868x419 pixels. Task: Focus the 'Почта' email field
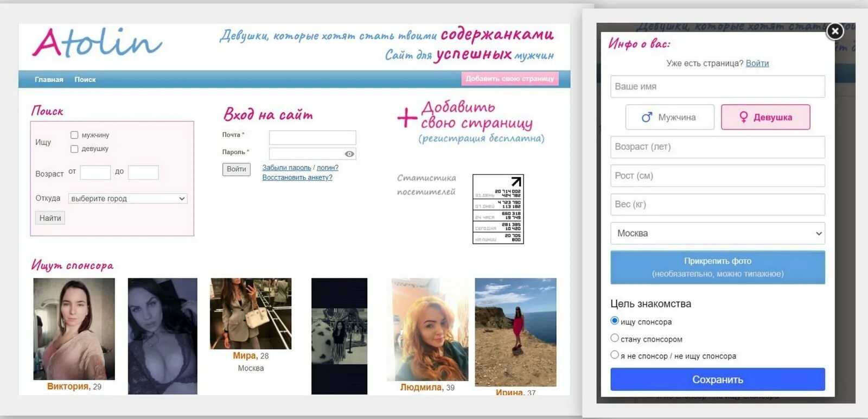point(312,137)
